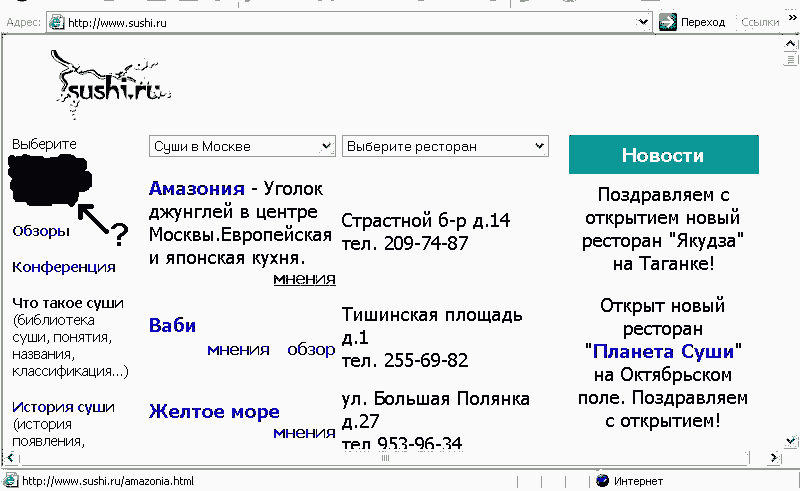Go to the Конференция sidebar link
Screen dimensions: 800x491
click(x=63, y=267)
